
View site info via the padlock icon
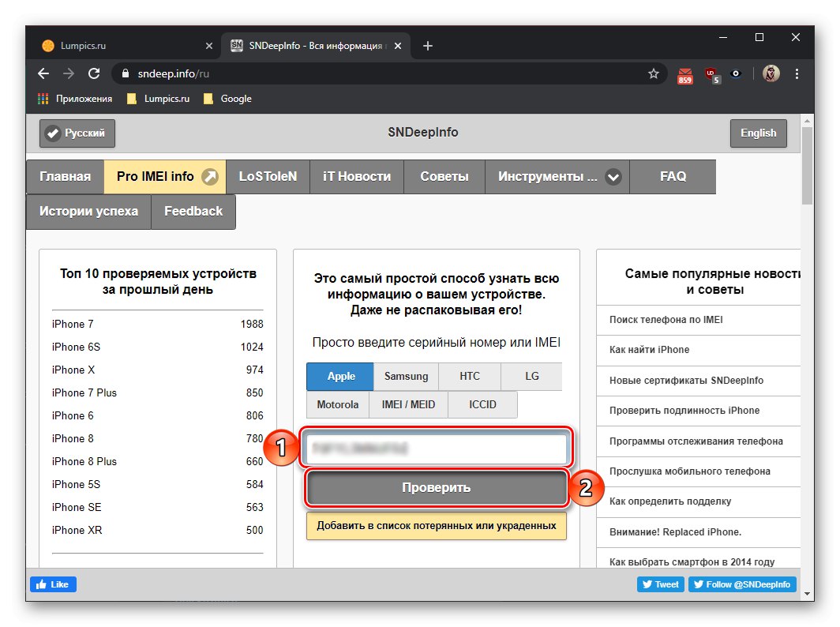click(126, 73)
